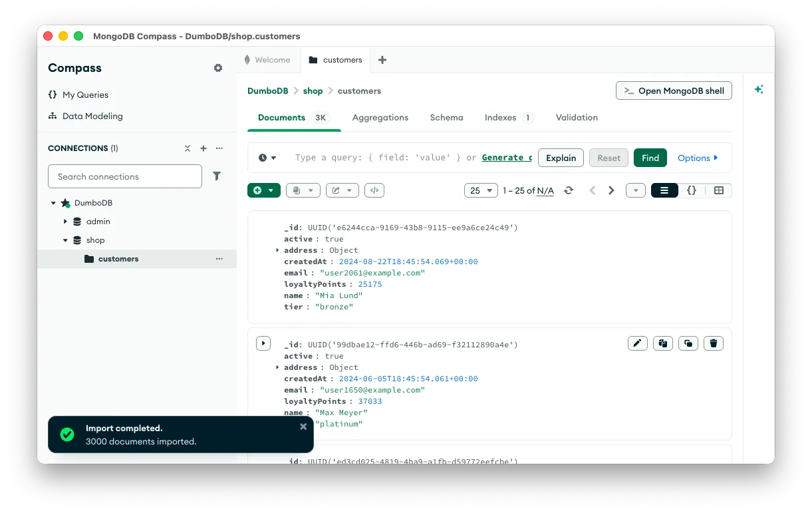Refresh documents list

pyautogui.click(x=569, y=190)
